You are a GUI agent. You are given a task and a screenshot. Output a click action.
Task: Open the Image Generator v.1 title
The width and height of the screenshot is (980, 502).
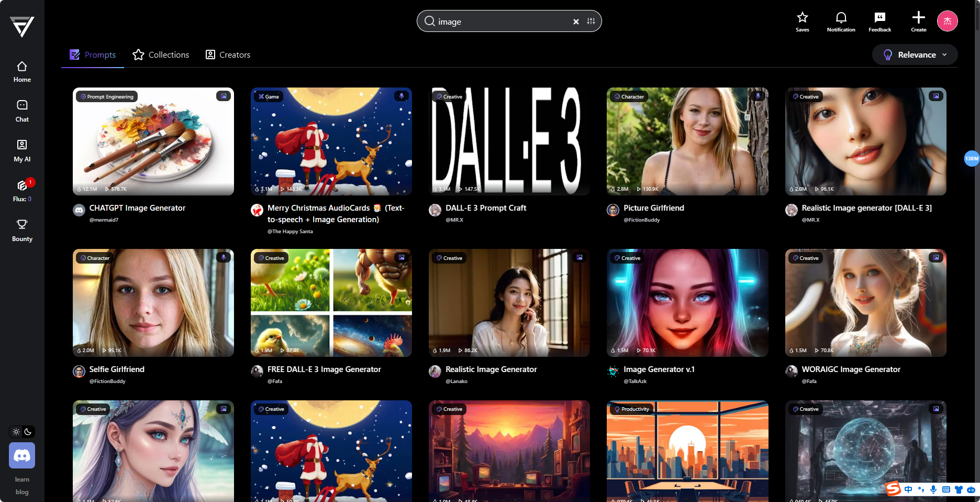tap(659, 369)
